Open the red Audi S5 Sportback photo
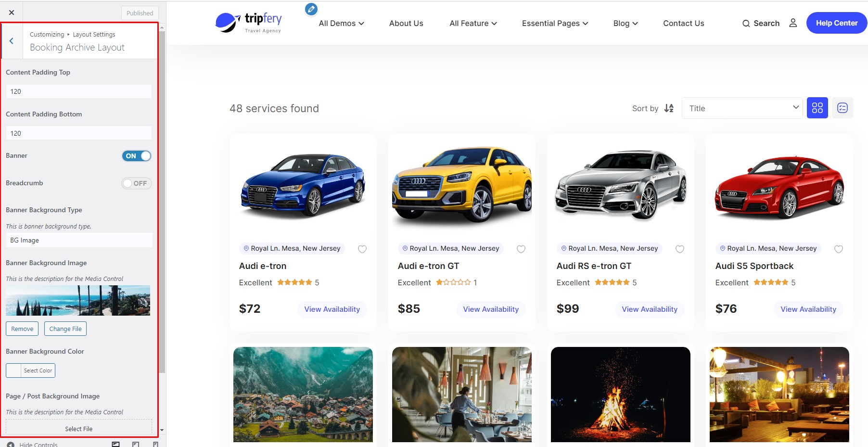This screenshot has width=868, height=447. pos(779,185)
